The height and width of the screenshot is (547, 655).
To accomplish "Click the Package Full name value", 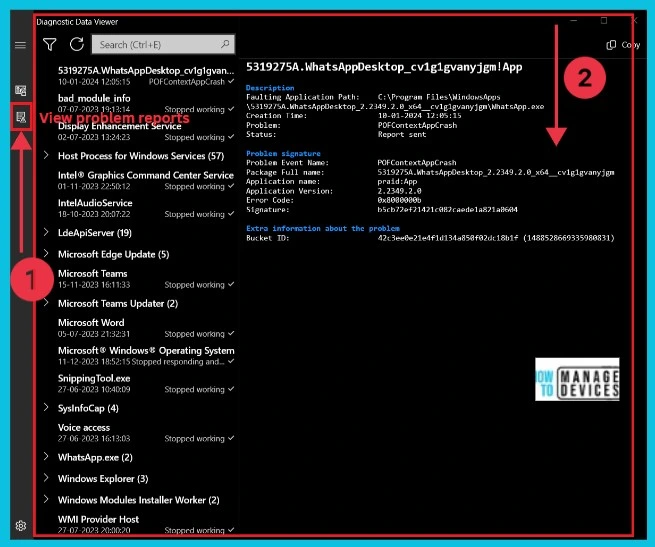I will click(495, 172).
